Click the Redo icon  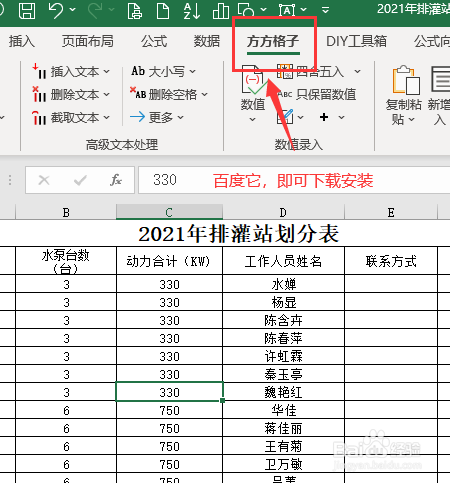[x=96, y=10]
